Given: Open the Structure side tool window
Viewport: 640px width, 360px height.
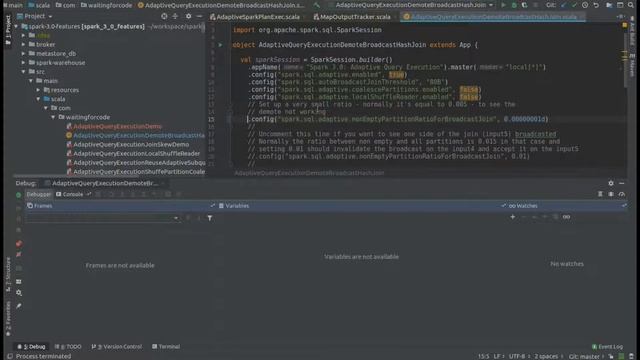Looking at the screenshot, I should pyautogui.click(x=8, y=275).
